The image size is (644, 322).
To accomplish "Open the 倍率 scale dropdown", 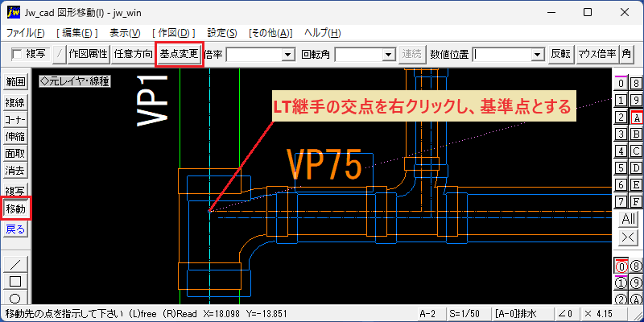I will tap(289, 54).
